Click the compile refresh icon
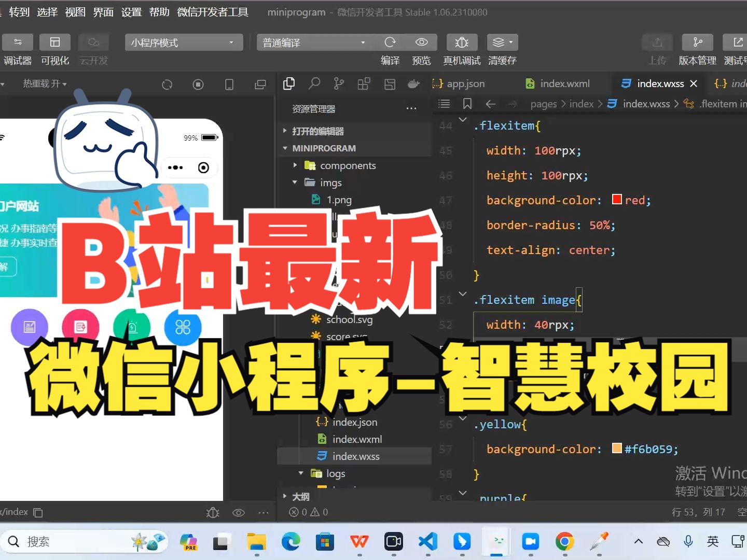 click(x=390, y=42)
